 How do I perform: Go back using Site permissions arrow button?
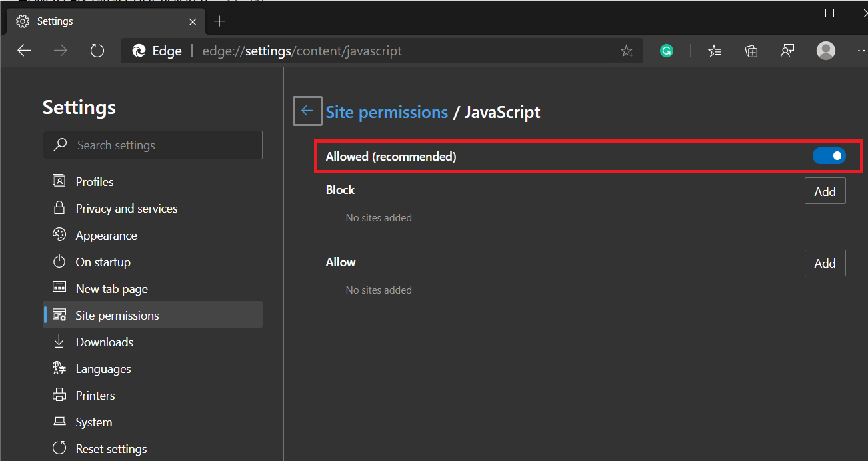(x=307, y=111)
